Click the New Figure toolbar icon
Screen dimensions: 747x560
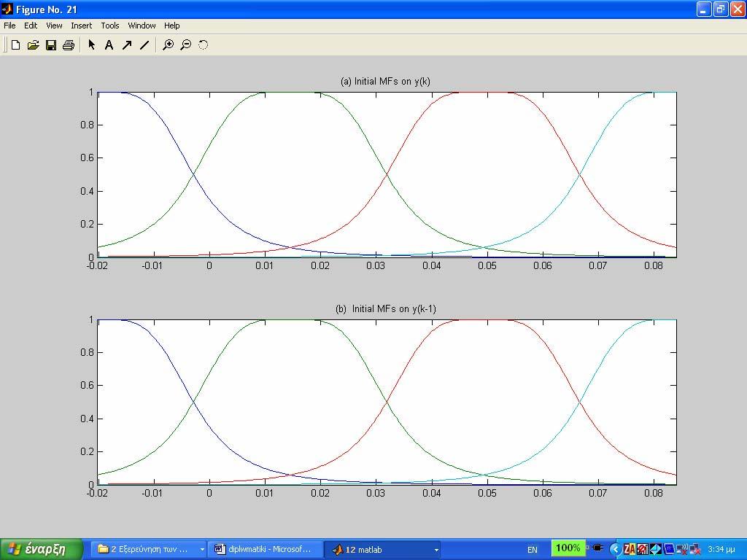[x=16, y=44]
